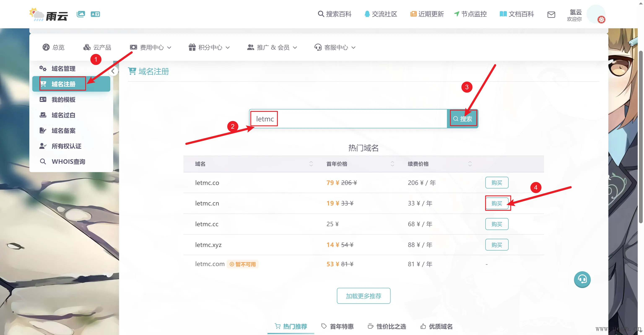The width and height of the screenshot is (644, 335).
Task: Click the mail envelope icon in header
Action: point(551,14)
